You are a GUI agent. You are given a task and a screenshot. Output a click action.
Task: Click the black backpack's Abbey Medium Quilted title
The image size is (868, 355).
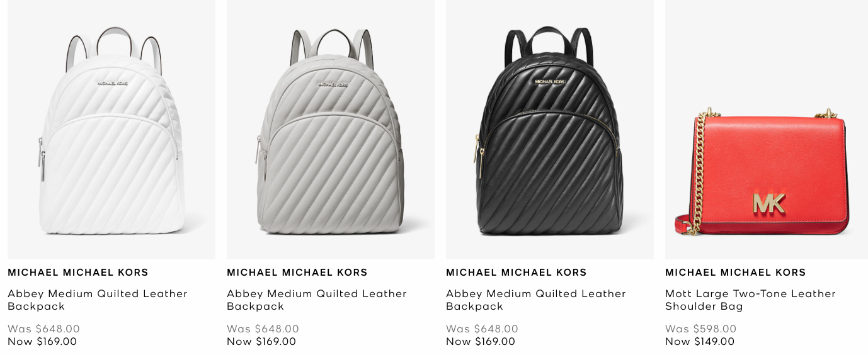click(536, 300)
